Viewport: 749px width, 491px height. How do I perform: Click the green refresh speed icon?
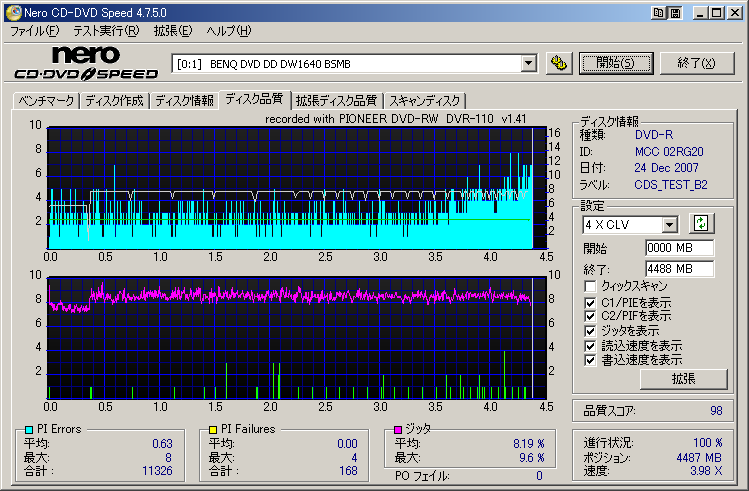coord(701,224)
